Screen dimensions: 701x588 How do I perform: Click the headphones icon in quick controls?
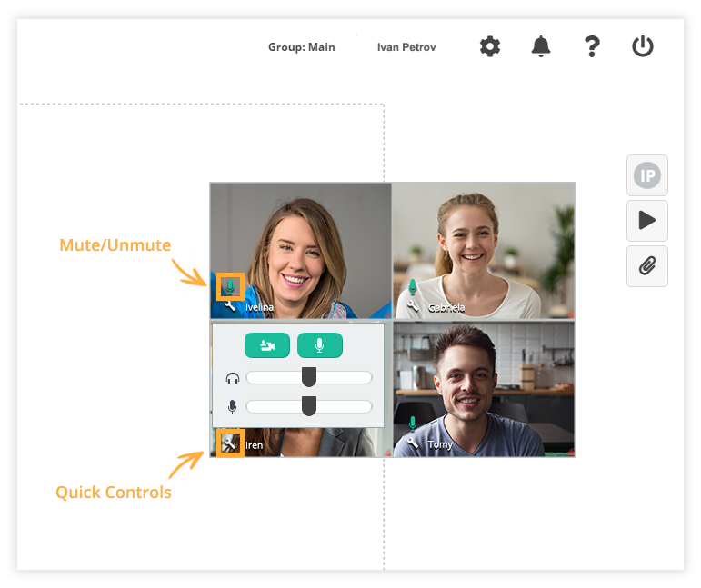233,378
